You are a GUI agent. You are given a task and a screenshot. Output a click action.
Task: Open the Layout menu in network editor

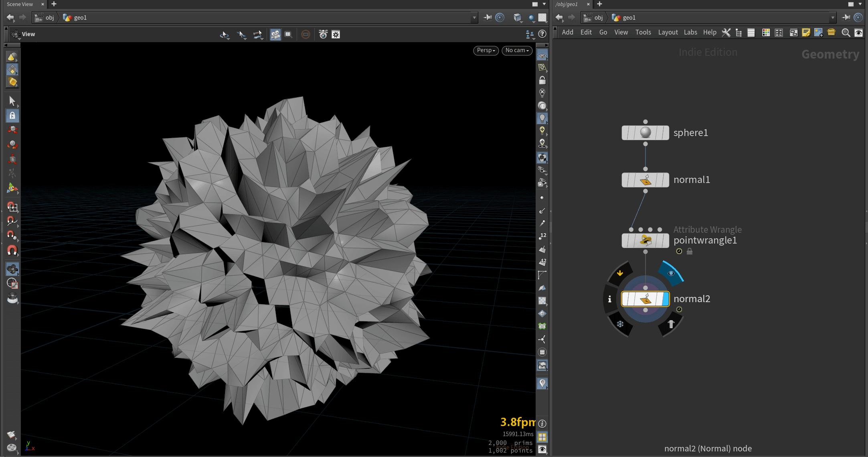(x=668, y=32)
